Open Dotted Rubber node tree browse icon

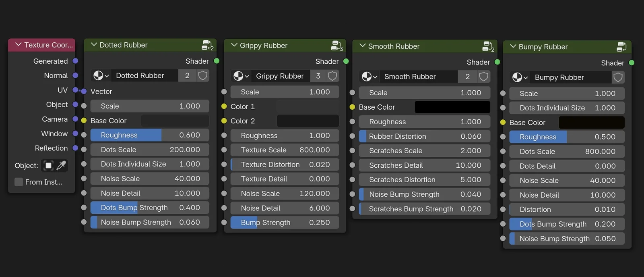tap(101, 75)
